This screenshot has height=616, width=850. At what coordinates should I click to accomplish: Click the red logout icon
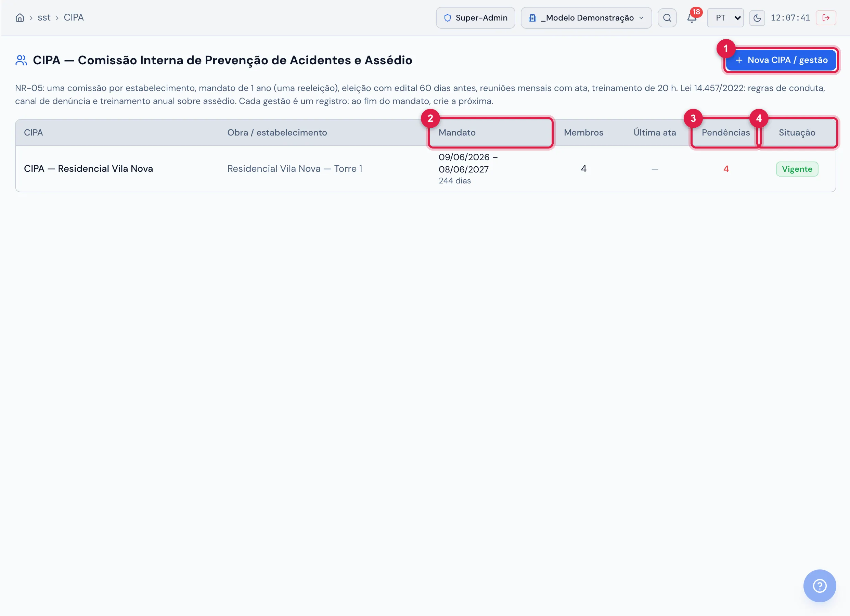coord(826,17)
